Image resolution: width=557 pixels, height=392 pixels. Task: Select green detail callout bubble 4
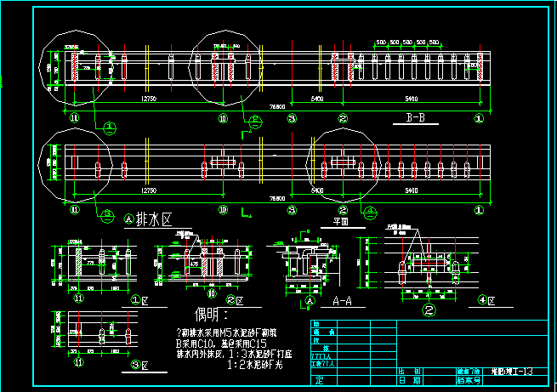click(369, 209)
